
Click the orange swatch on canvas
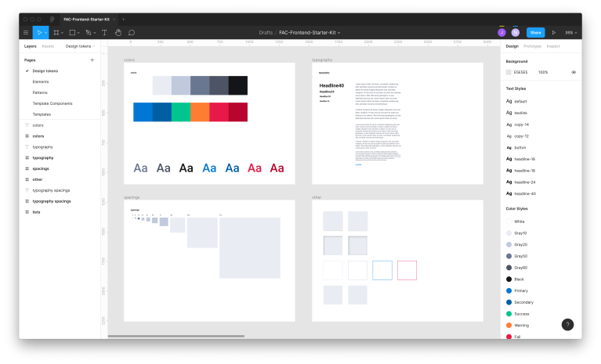200,112
